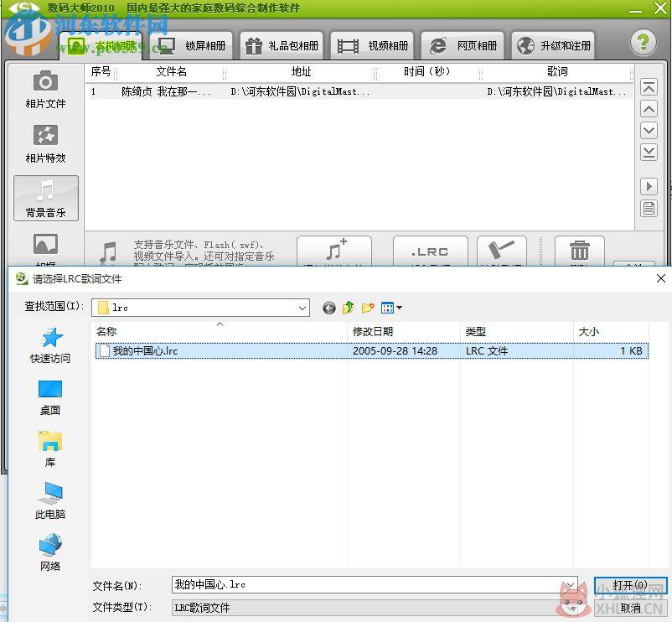Switch to the 礼品包相册 tab
Screen dimensions: 672x622
pyautogui.click(x=282, y=45)
